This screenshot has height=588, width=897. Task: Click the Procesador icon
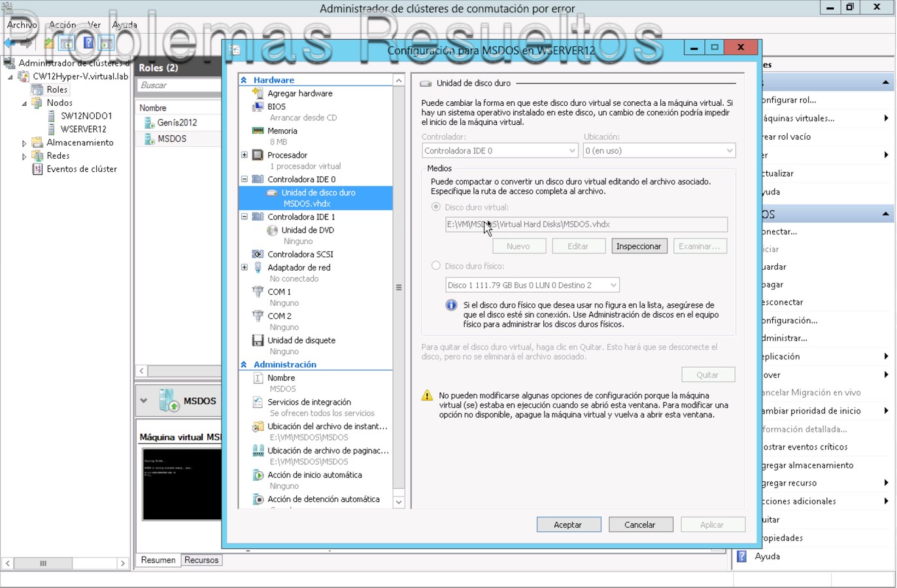[258, 155]
